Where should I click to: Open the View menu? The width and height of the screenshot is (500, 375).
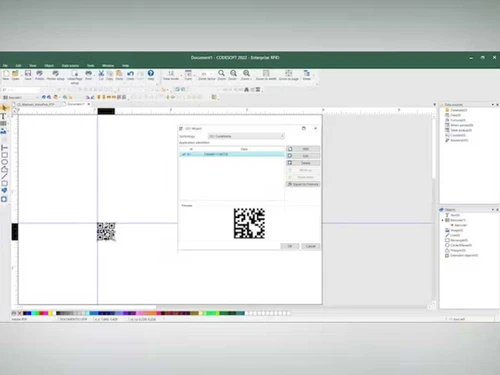click(x=33, y=65)
